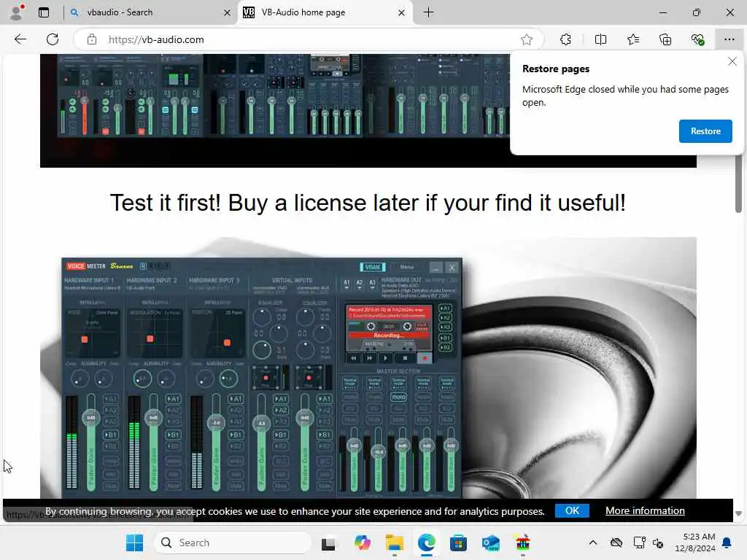The image size is (747, 560).
Task: Accept cookies with OK button
Action: (x=572, y=510)
